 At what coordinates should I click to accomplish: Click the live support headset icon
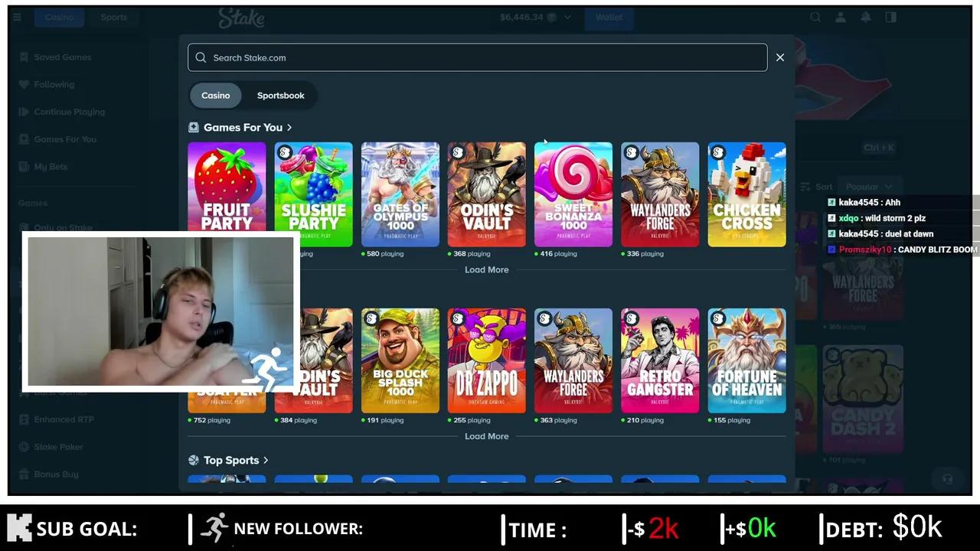[x=947, y=479]
